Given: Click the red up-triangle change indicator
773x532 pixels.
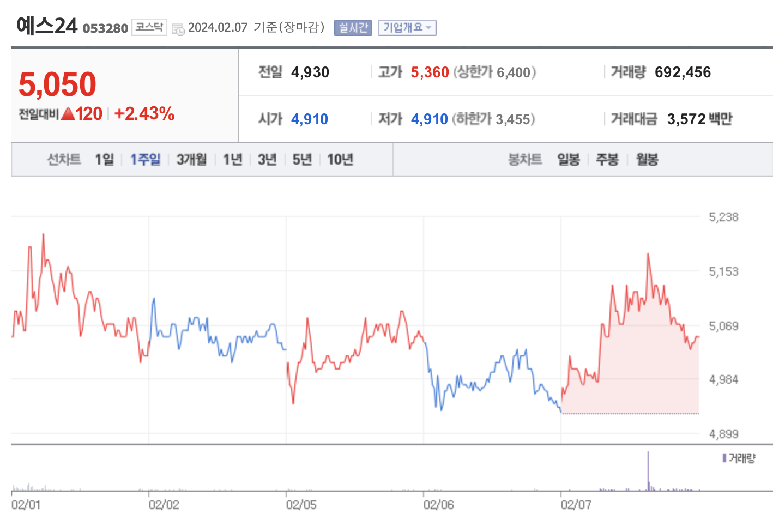Looking at the screenshot, I should (68, 113).
